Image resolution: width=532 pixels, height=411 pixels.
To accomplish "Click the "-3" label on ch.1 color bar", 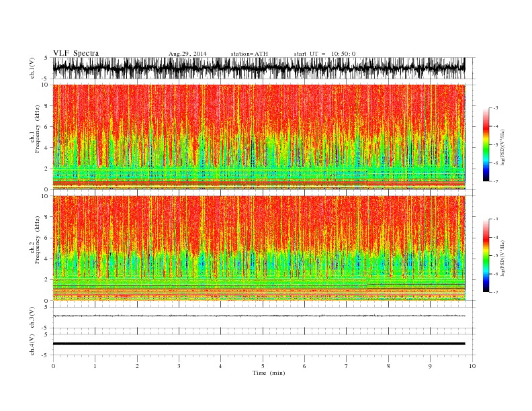I will coord(495,108).
